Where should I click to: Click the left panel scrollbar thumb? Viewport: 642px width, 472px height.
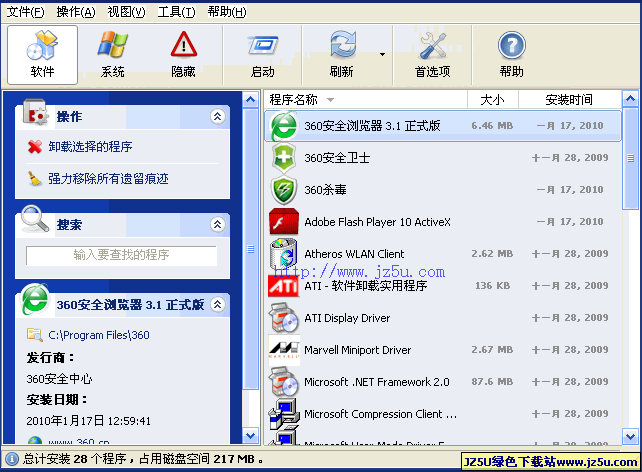(251, 249)
